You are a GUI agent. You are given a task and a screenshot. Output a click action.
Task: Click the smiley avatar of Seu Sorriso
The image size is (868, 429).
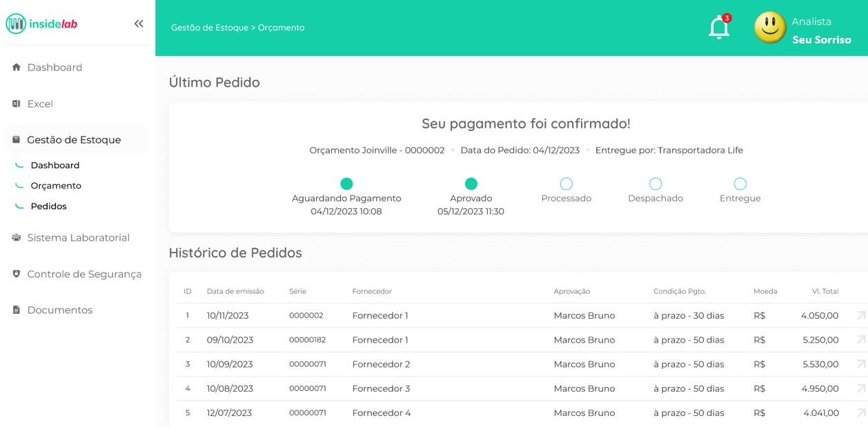tap(770, 28)
